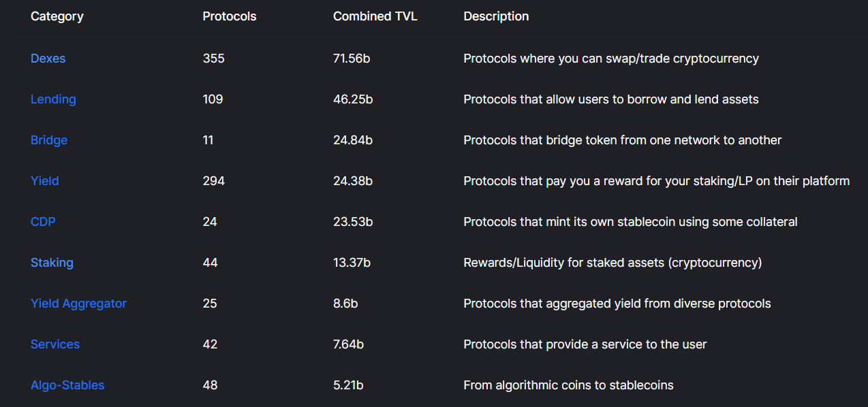The image size is (868, 407).
Task: Click the Description column header
Action: [496, 16]
